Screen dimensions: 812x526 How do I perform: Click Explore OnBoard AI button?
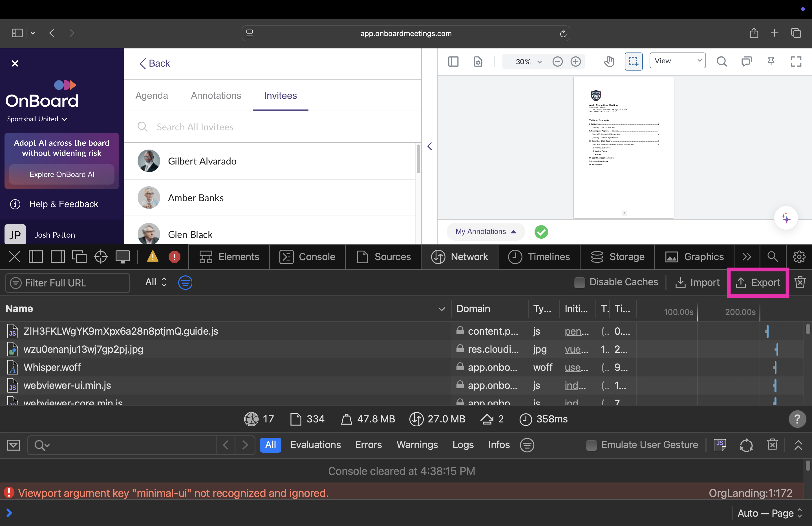[62, 174]
